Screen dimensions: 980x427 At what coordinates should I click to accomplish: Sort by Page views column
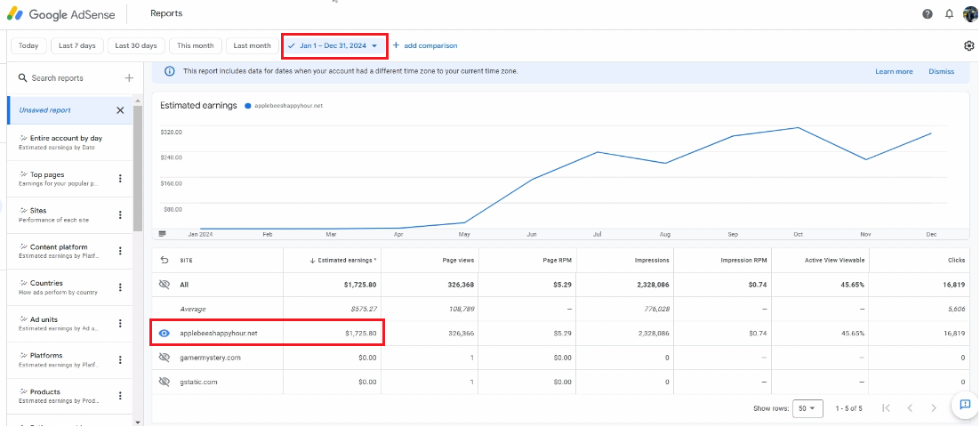coord(459,260)
